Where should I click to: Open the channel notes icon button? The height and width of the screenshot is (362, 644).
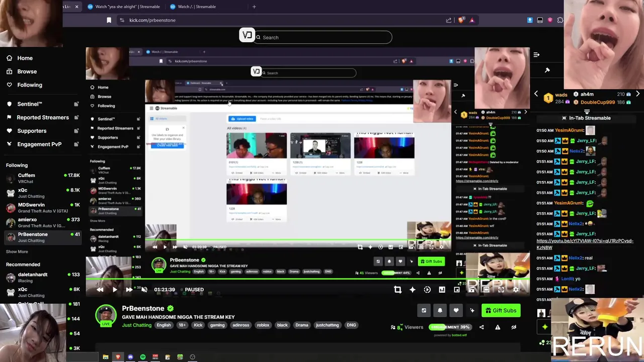(424, 311)
